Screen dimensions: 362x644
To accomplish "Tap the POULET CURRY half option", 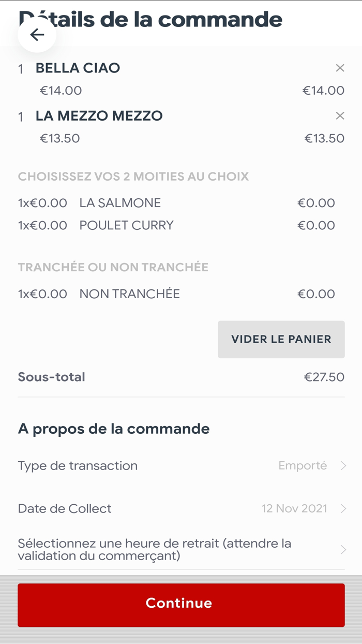I will click(x=126, y=225).
